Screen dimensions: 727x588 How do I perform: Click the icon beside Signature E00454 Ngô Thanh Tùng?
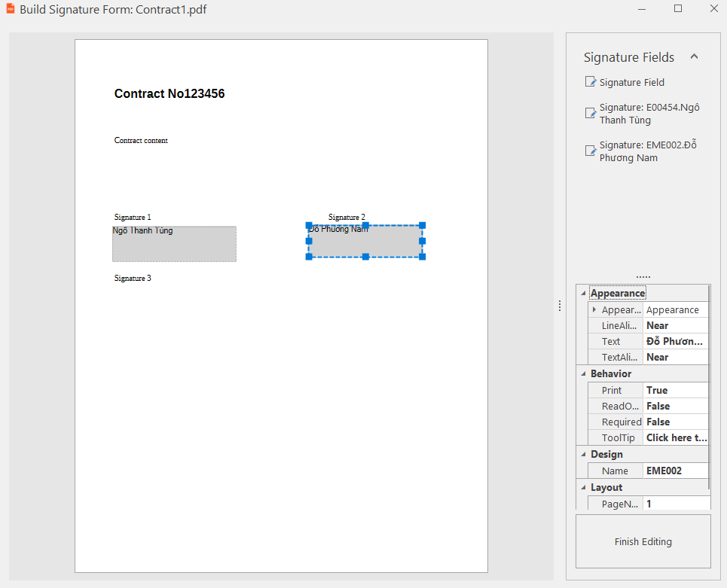tap(591, 114)
